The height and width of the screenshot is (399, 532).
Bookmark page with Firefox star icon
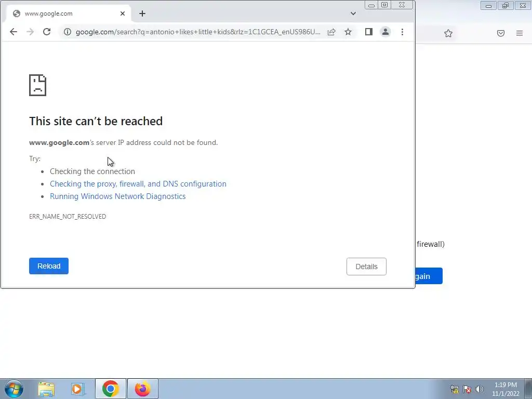tap(448, 33)
